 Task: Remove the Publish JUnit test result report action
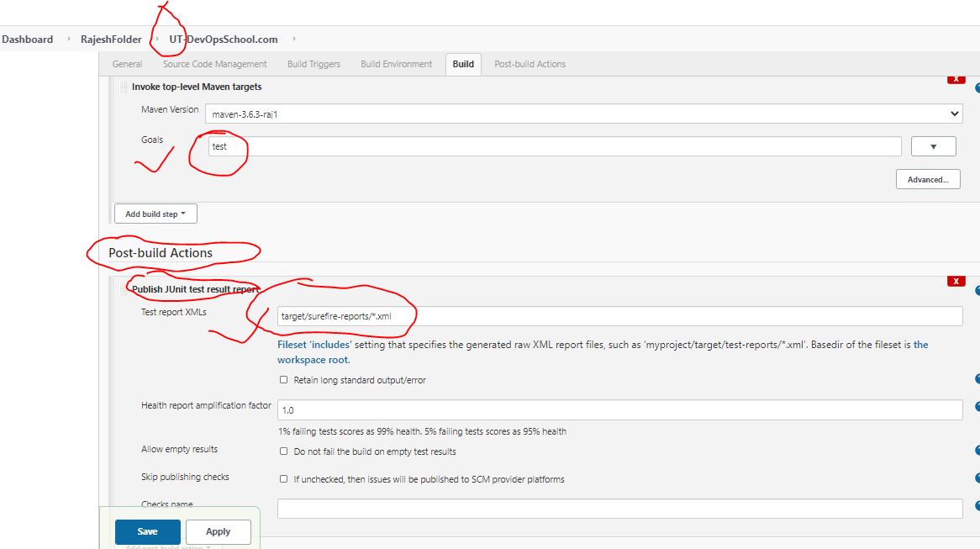click(x=956, y=281)
